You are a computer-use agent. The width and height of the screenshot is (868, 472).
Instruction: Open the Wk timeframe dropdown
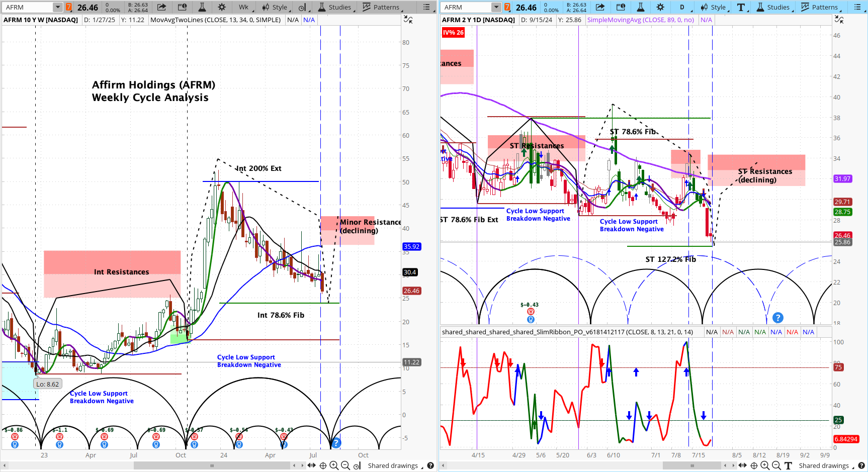tap(244, 7)
